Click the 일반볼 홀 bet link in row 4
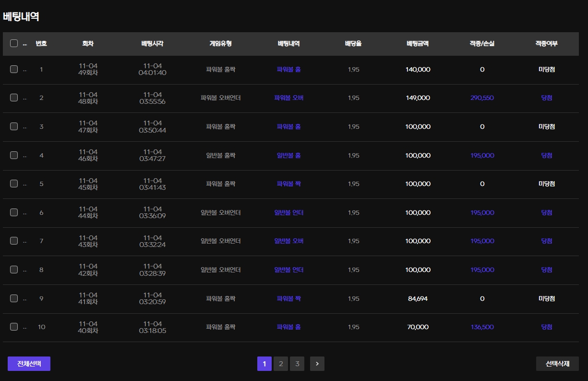This screenshot has width=588, height=381. [x=288, y=155]
